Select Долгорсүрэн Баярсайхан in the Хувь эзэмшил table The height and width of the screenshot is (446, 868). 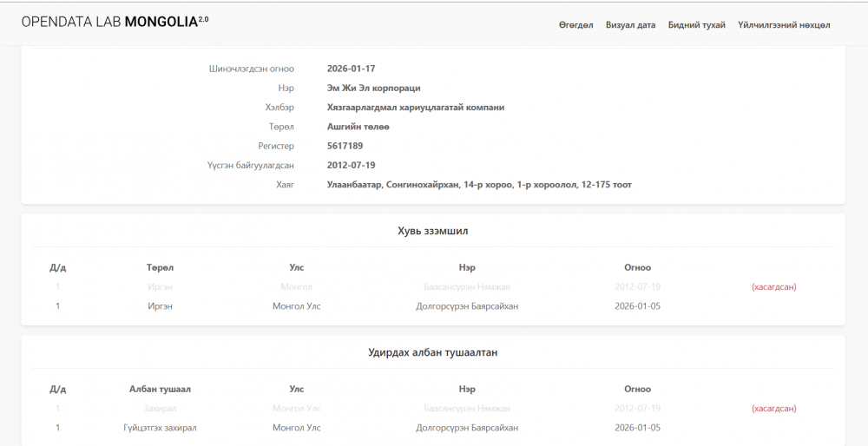(467, 306)
